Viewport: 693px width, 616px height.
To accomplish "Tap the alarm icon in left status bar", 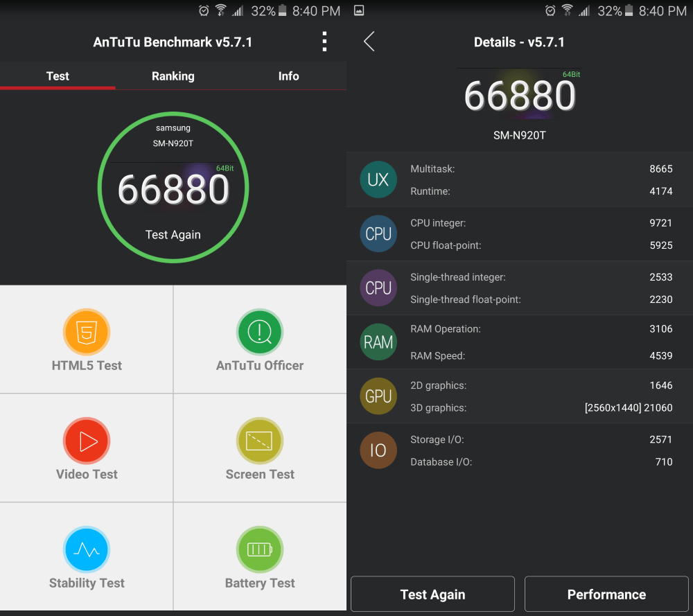I will 204,10.
